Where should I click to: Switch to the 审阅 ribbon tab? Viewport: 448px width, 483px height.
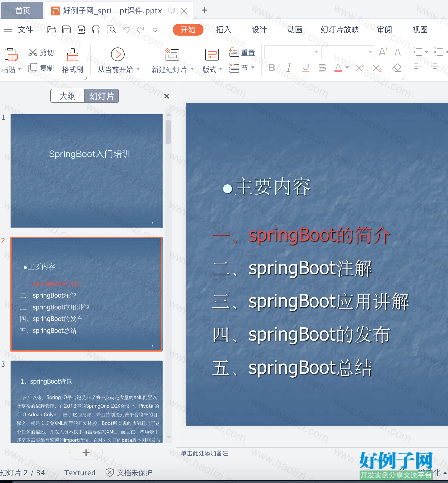coord(385,30)
